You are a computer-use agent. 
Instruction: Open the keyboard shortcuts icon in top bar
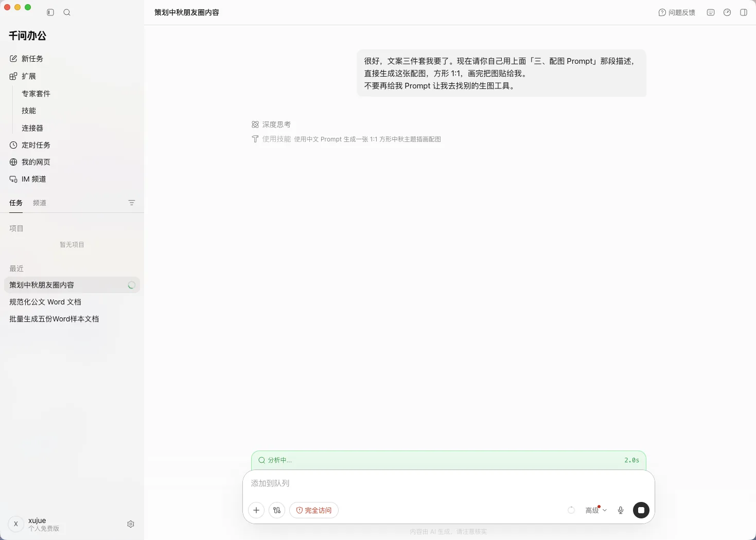point(711,12)
